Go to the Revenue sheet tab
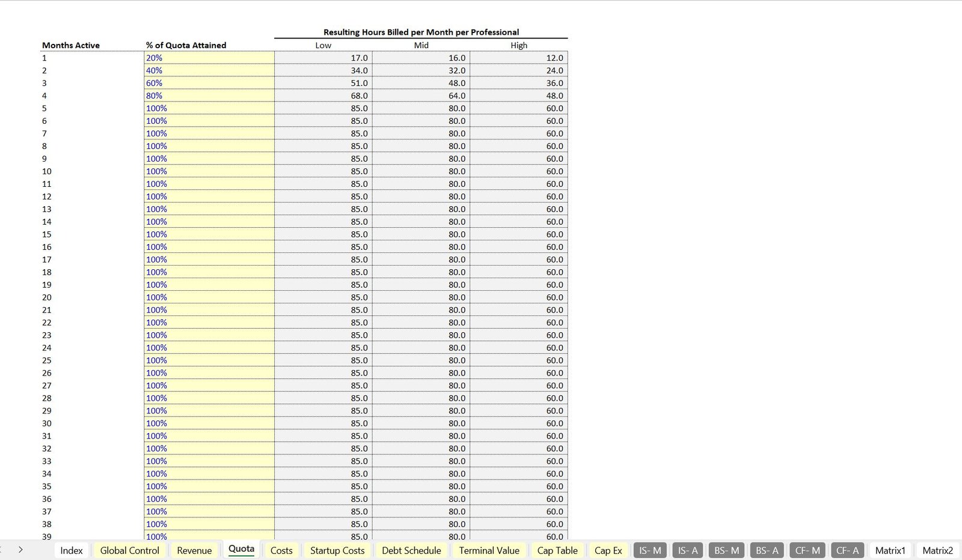The width and height of the screenshot is (962, 560). [x=194, y=550]
